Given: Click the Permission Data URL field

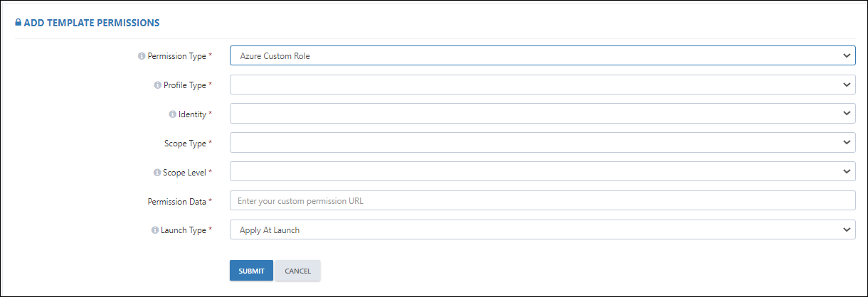Looking at the screenshot, I should pyautogui.click(x=543, y=200).
